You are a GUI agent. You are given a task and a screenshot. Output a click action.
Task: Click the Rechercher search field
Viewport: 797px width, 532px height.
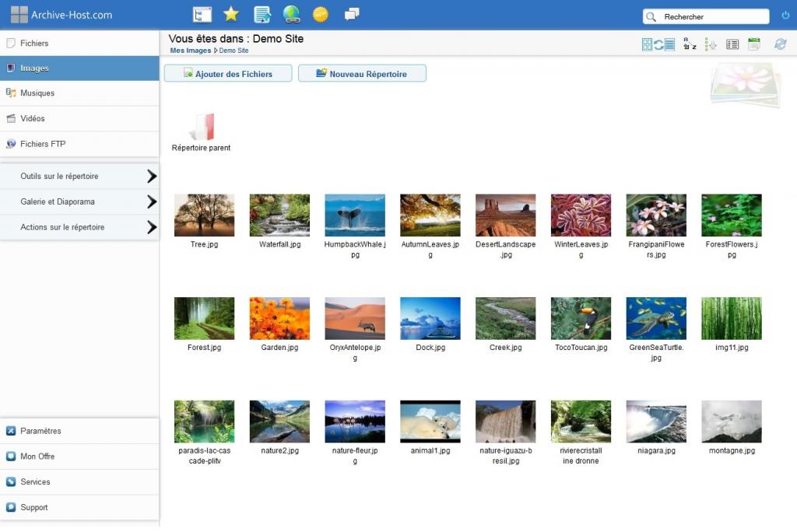point(712,16)
